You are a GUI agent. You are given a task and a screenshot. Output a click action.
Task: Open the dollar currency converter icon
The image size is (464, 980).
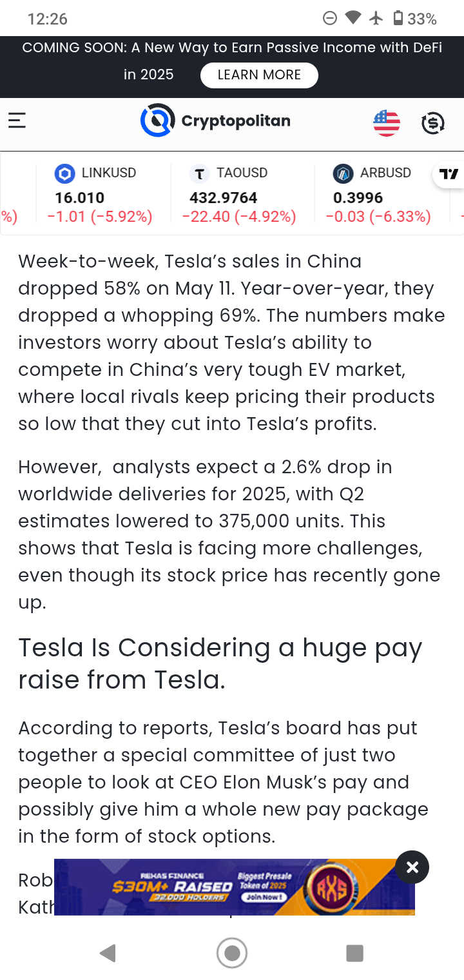432,122
